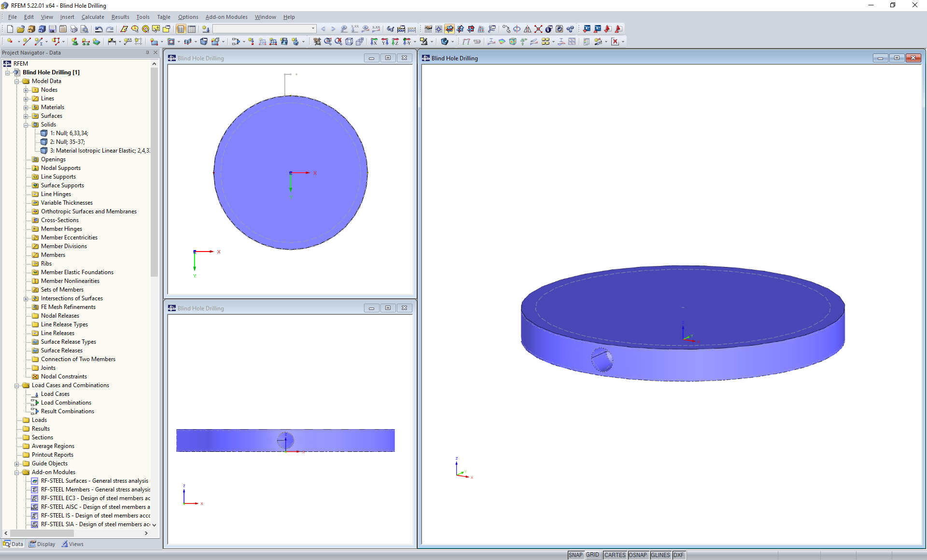
Task: Click the Save file icon
Action: click(x=53, y=29)
